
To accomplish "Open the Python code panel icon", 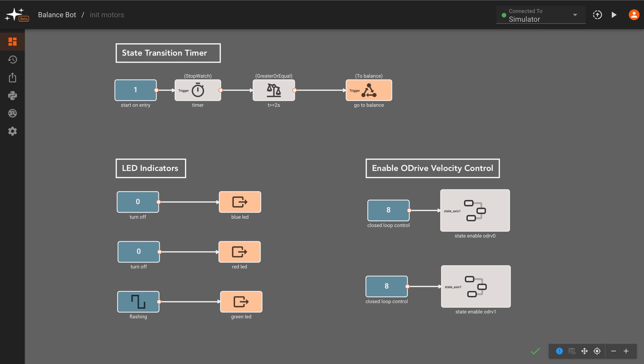I will tap(12, 95).
